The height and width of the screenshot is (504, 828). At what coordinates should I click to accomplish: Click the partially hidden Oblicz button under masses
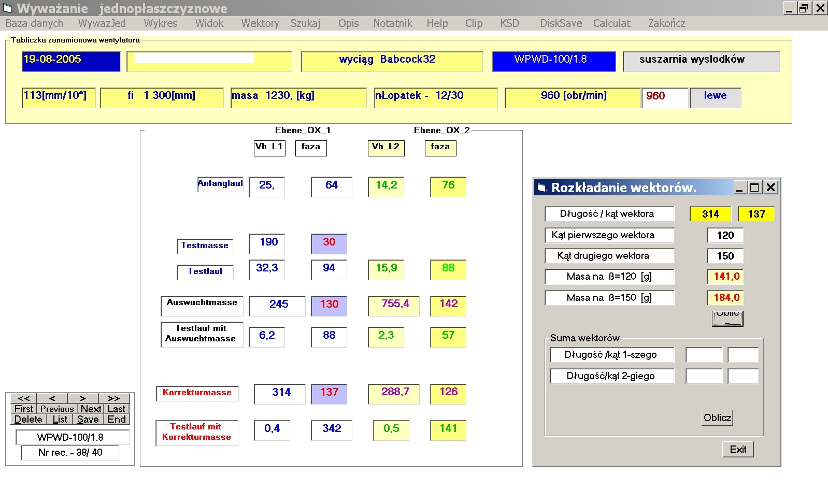(x=727, y=318)
